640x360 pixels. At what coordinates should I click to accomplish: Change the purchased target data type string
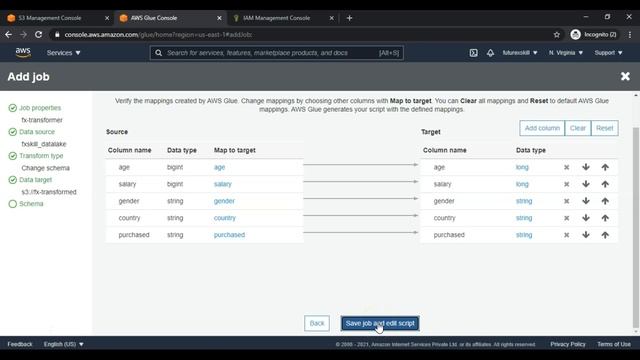click(524, 235)
